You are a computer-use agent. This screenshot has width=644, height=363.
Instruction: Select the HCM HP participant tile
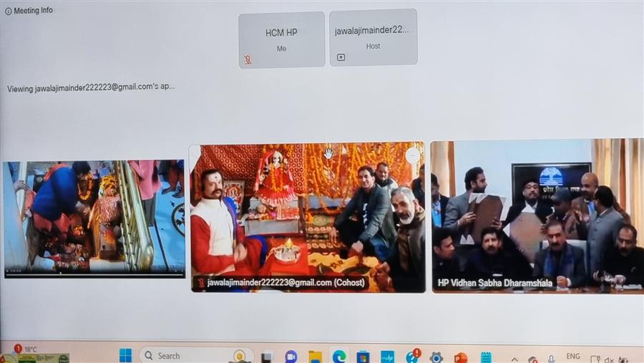tap(281, 40)
